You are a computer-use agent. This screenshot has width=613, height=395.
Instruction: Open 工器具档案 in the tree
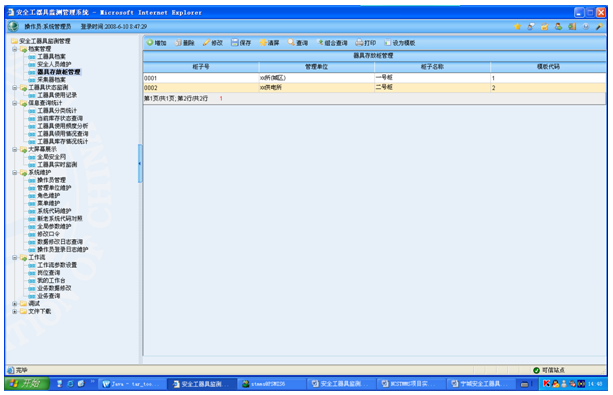[51, 57]
